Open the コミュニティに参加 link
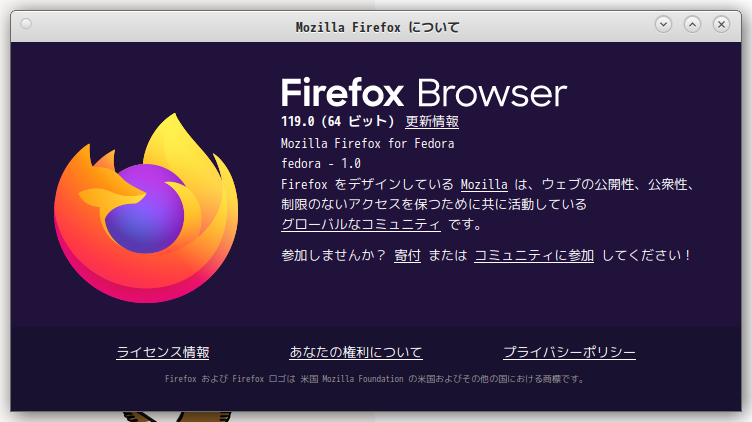 pos(534,255)
